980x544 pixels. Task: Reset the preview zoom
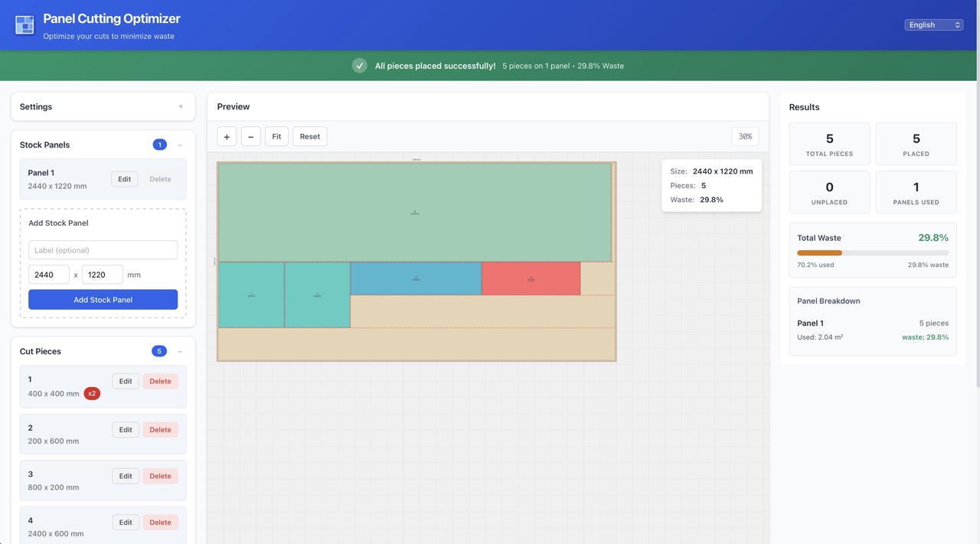coord(309,136)
